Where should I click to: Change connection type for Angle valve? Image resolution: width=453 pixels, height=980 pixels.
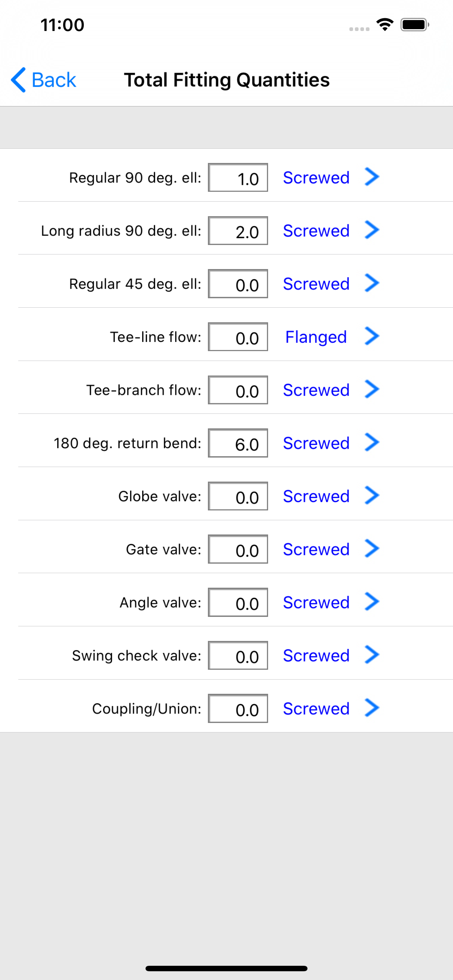[x=316, y=603]
